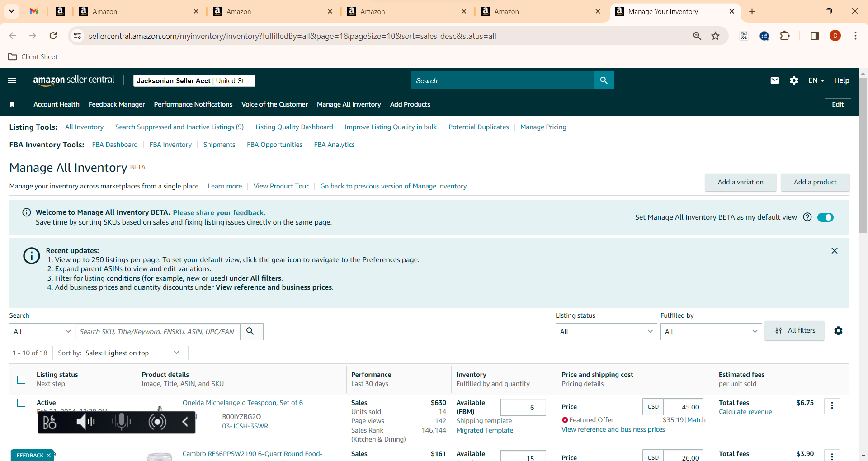Reload the page in browser

(53, 36)
